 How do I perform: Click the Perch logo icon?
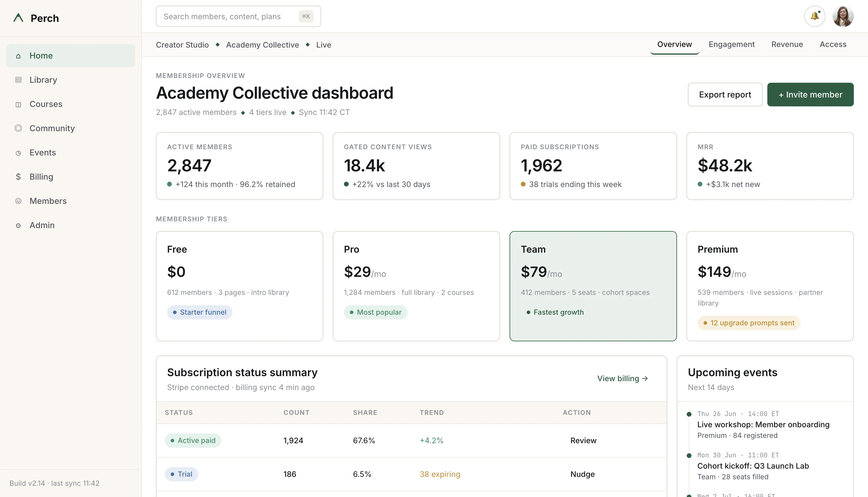tap(18, 18)
